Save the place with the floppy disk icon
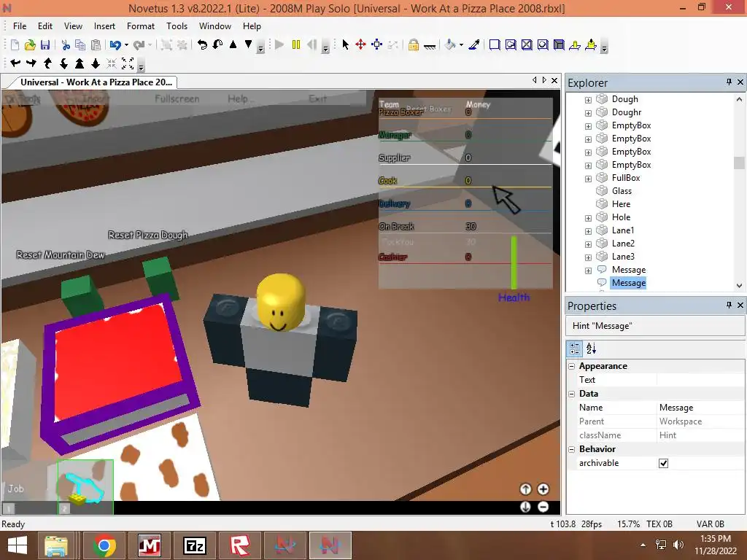Viewport: 747px width, 560px height. [x=45, y=44]
